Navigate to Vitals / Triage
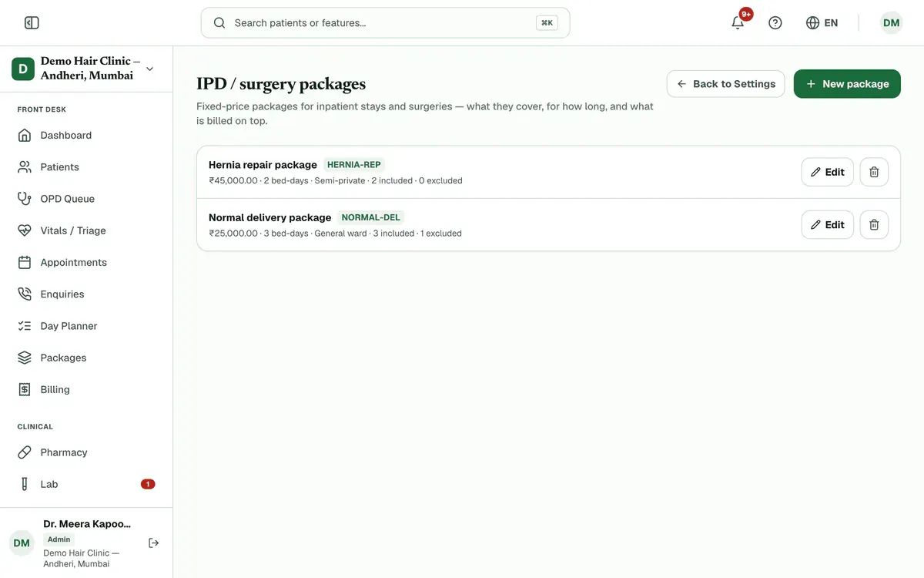This screenshot has width=924, height=578. 86,230
